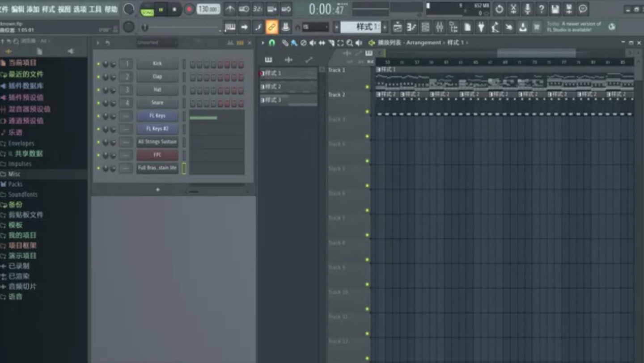Pause playback with the pause button
This screenshot has width=644, height=363.
161,9
